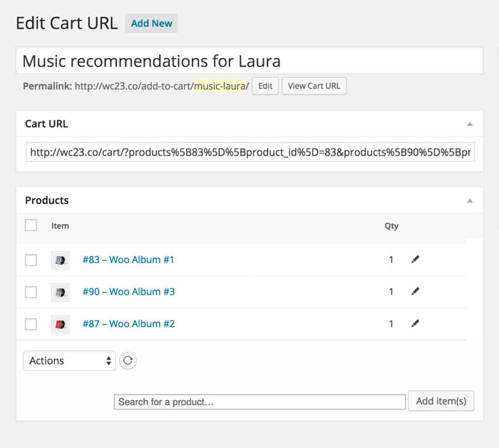Click the pencil edit icon for Woo Album #1
This screenshot has height=448, width=499.
coord(416,260)
